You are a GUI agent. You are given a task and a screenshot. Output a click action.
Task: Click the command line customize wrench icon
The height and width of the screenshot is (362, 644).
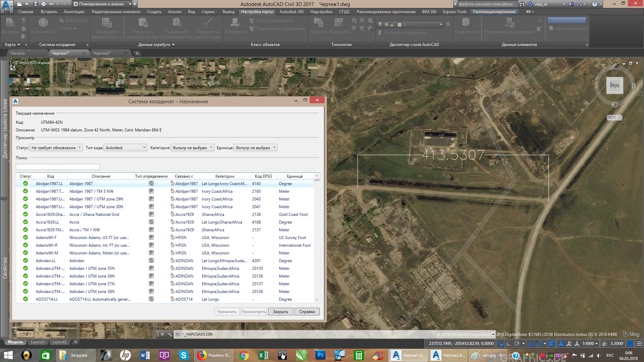(170, 334)
